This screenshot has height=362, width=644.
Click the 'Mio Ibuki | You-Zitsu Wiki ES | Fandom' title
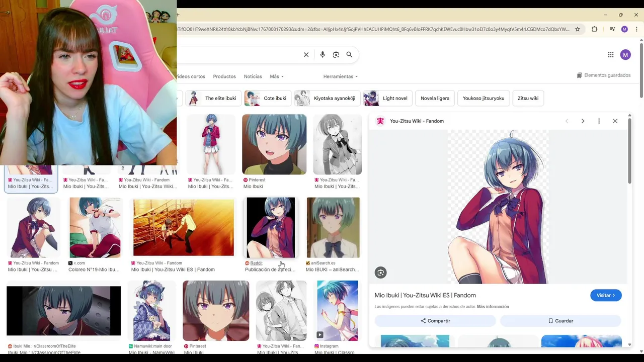[425, 295]
